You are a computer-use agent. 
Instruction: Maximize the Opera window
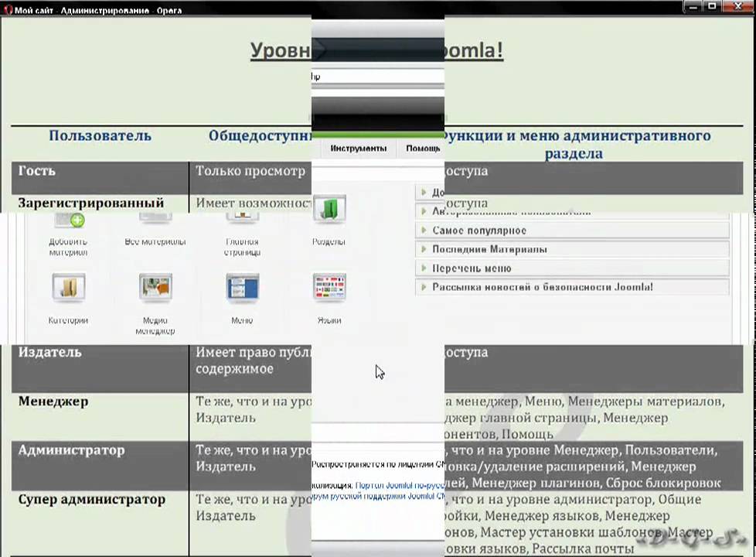(x=712, y=7)
